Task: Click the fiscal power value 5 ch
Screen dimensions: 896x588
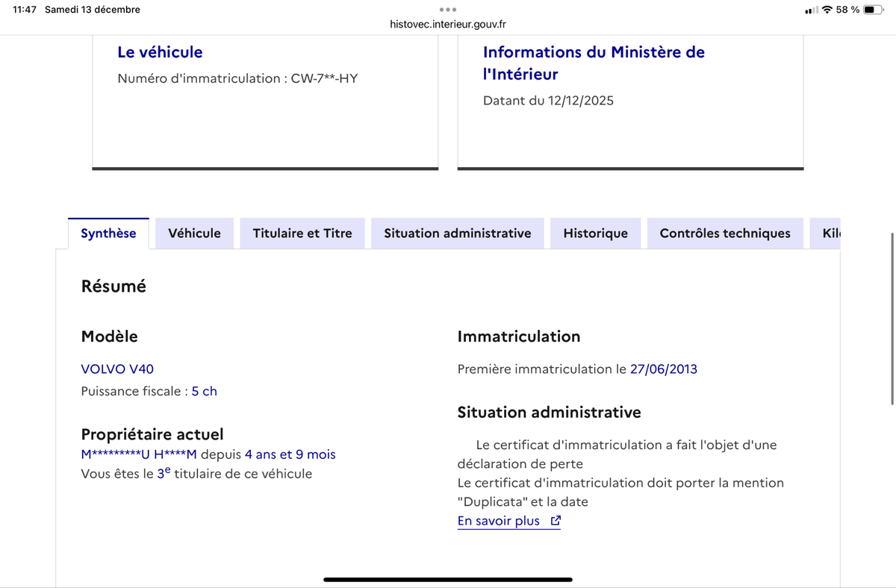Action: [205, 391]
